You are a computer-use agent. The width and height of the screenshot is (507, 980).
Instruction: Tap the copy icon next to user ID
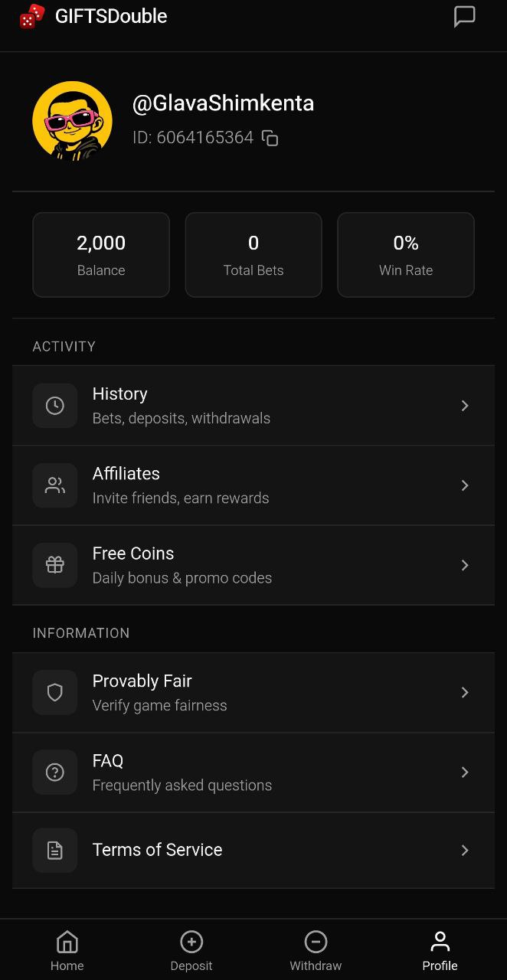[270, 139]
